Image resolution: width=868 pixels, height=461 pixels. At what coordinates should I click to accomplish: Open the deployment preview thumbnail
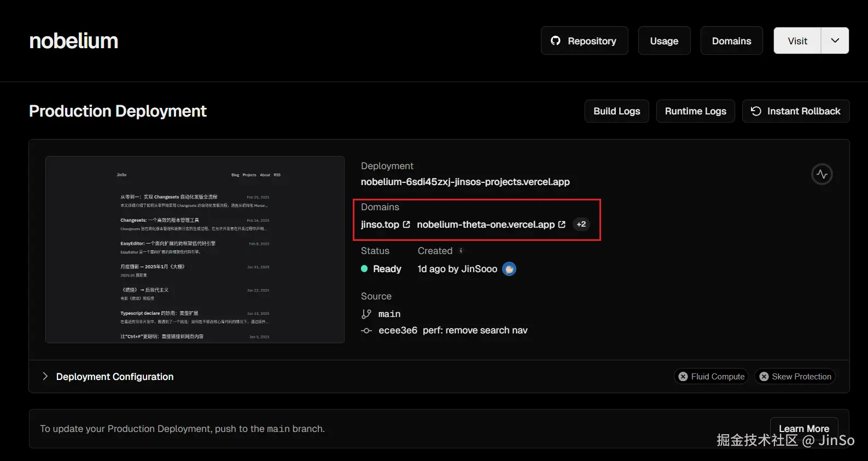[x=195, y=250]
